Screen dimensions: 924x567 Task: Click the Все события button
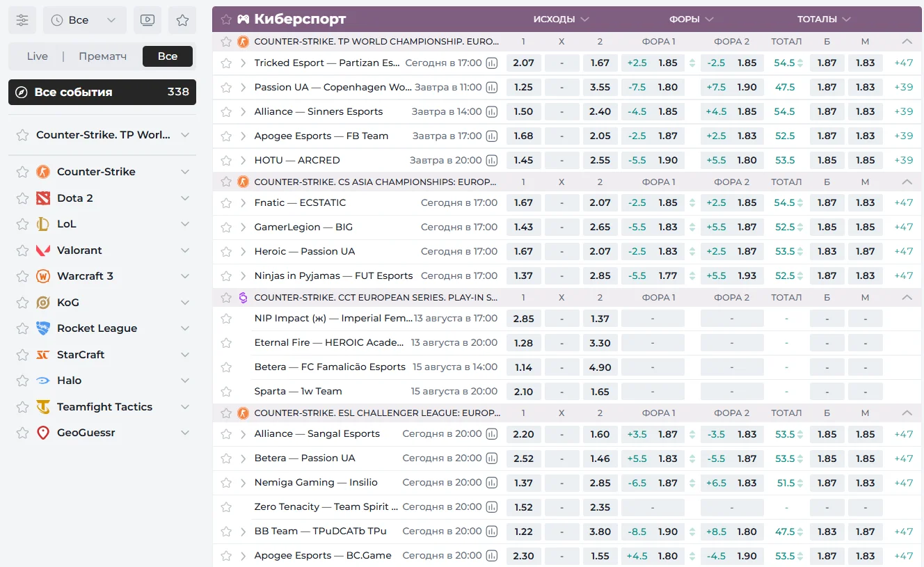[102, 92]
